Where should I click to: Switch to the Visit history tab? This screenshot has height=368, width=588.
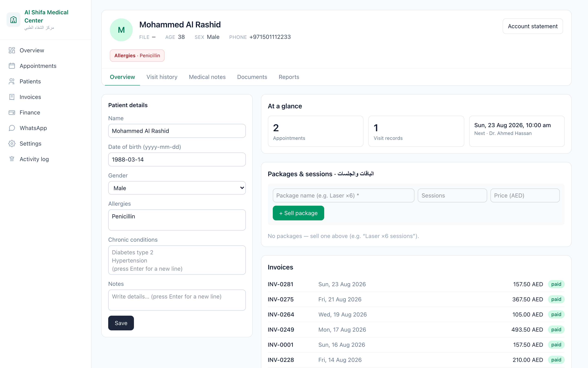[x=162, y=77]
